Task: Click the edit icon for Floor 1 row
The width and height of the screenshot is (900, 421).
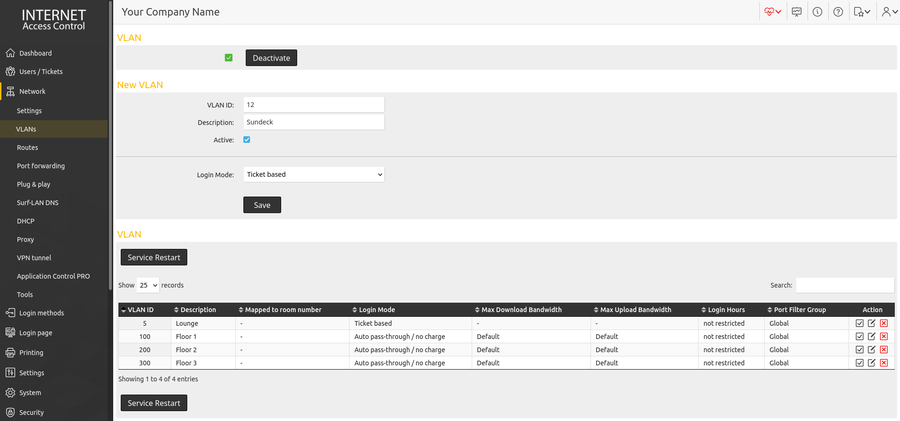Action: (x=871, y=337)
